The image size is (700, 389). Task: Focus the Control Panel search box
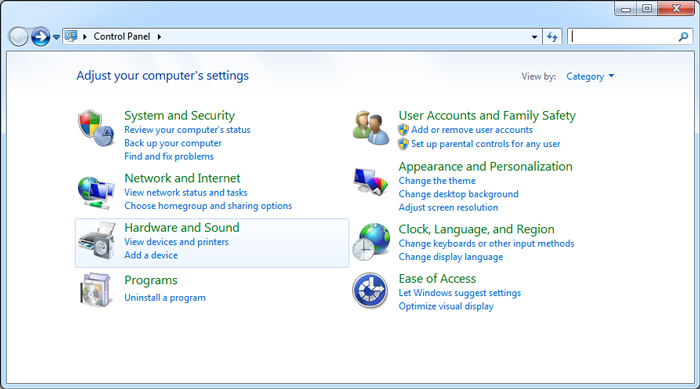point(623,37)
